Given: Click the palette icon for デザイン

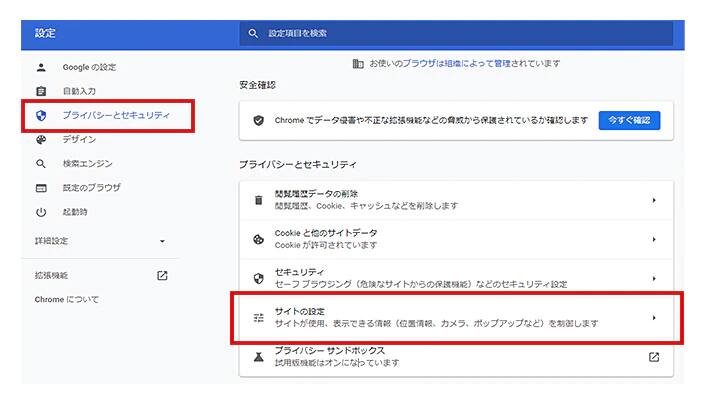Looking at the screenshot, I should [41, 140].
